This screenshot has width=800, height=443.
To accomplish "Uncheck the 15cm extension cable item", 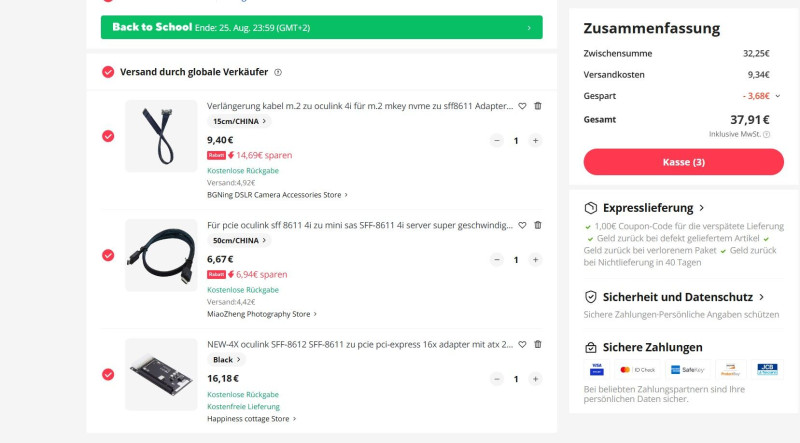I will click(x=108, y=136).
